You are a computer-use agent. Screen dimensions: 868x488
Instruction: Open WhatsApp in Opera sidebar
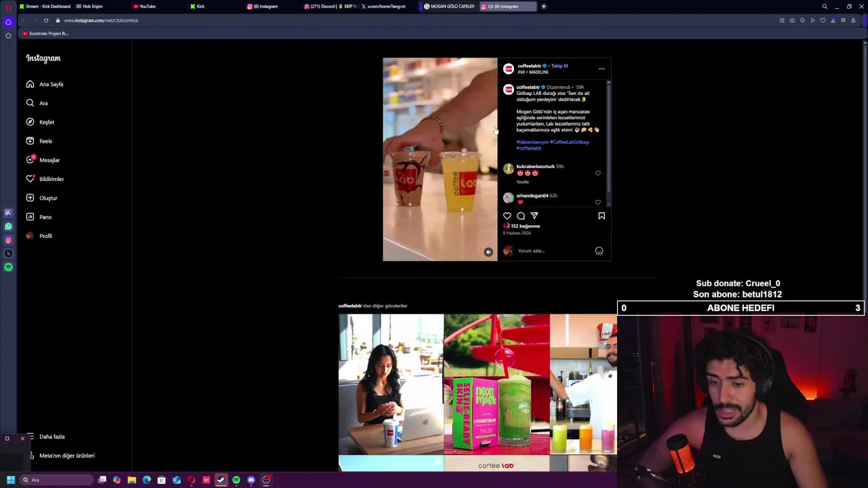click(x=8, y=226)
